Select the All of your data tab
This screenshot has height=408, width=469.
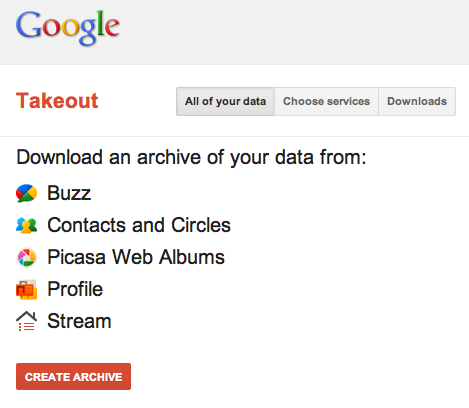pos(225,101)
